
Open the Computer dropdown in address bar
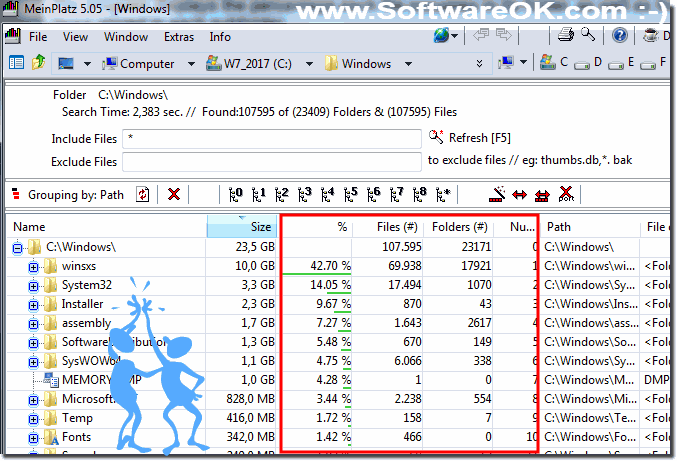191,64
